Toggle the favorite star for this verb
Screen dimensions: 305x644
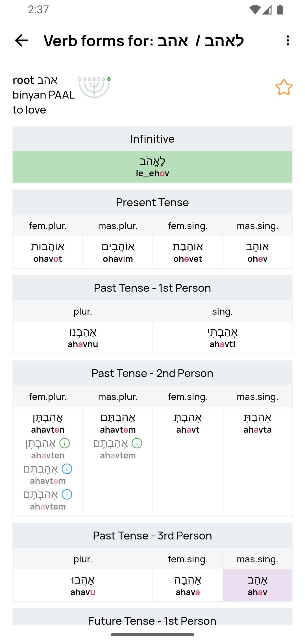click(284, 87)
